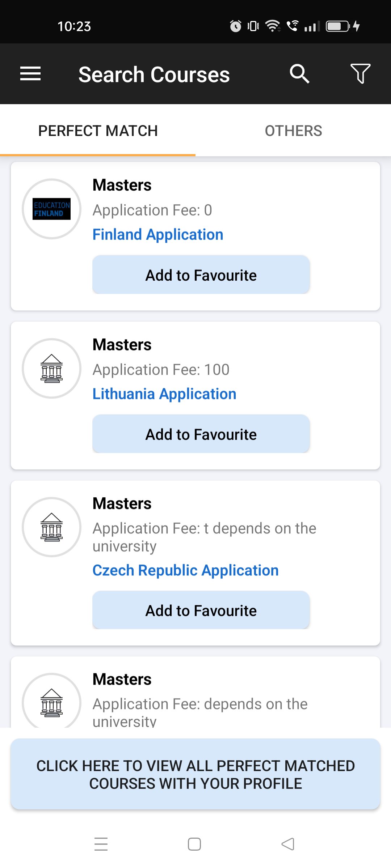
Task: Tap the fourth course's university icon
Action: tap(52, 702)
